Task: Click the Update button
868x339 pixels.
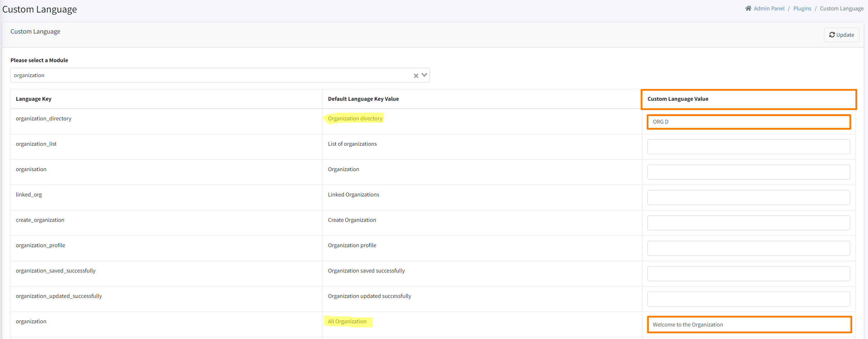Action: [841, 35]
